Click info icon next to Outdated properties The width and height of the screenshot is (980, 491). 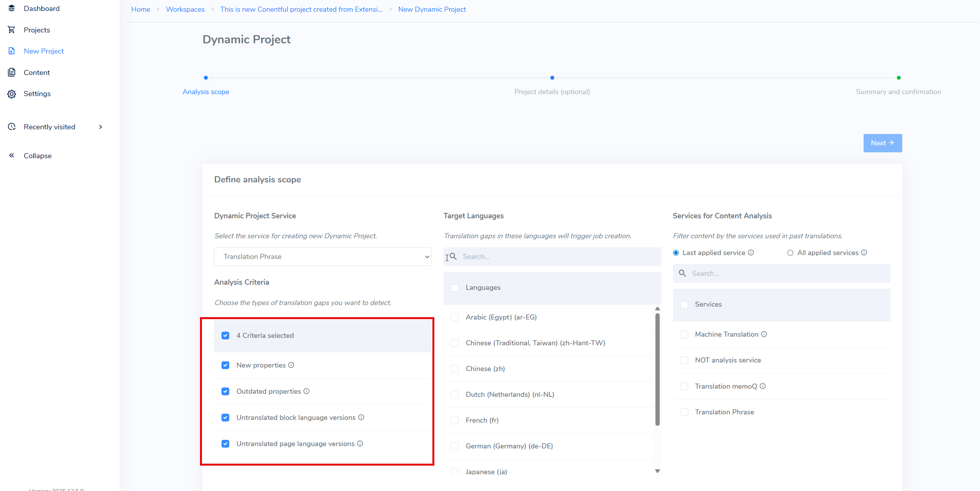(306, 391)
